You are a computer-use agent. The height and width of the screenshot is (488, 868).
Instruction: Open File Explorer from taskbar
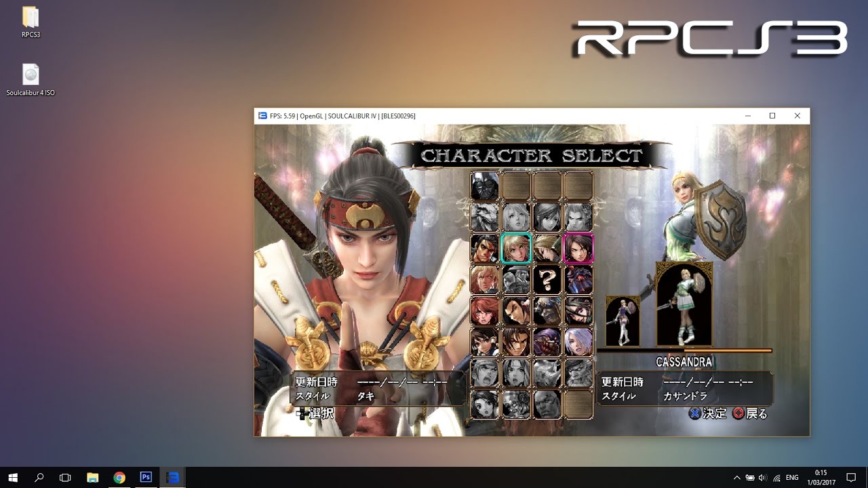pos(92,477)
